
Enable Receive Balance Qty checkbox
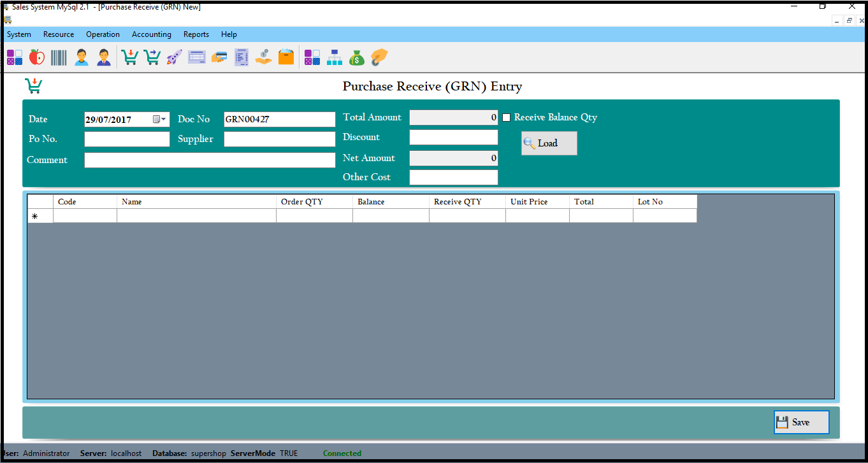pyautogui.click(x=507, y=118)
